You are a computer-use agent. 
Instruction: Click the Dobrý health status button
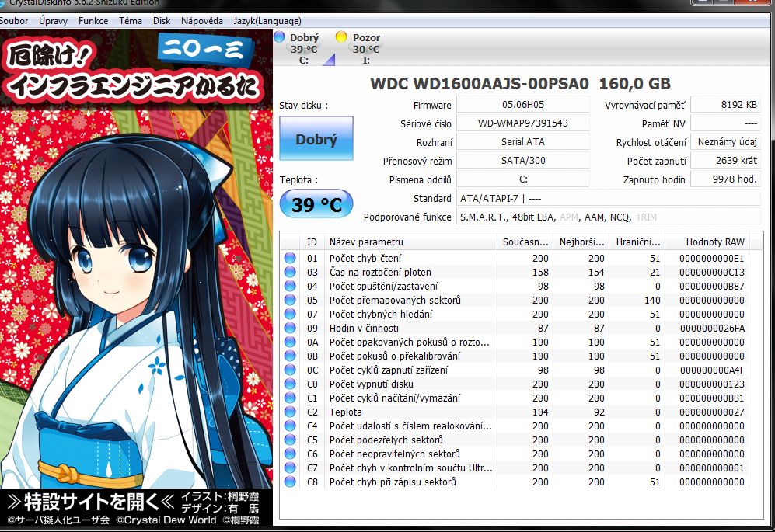pyautogui.click(x=316, y=138)
